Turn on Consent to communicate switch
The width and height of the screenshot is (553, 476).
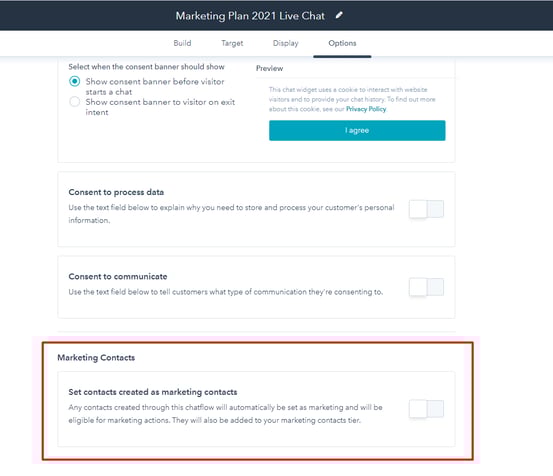click(426, 287)
